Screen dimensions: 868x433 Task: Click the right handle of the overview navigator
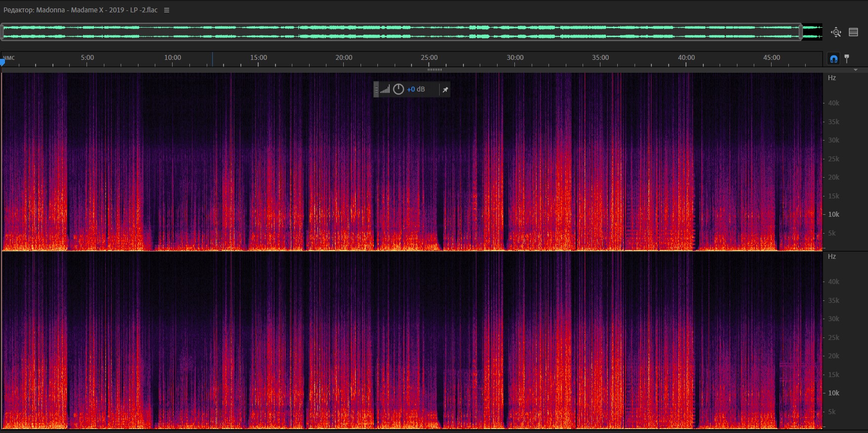click(800, 32)
